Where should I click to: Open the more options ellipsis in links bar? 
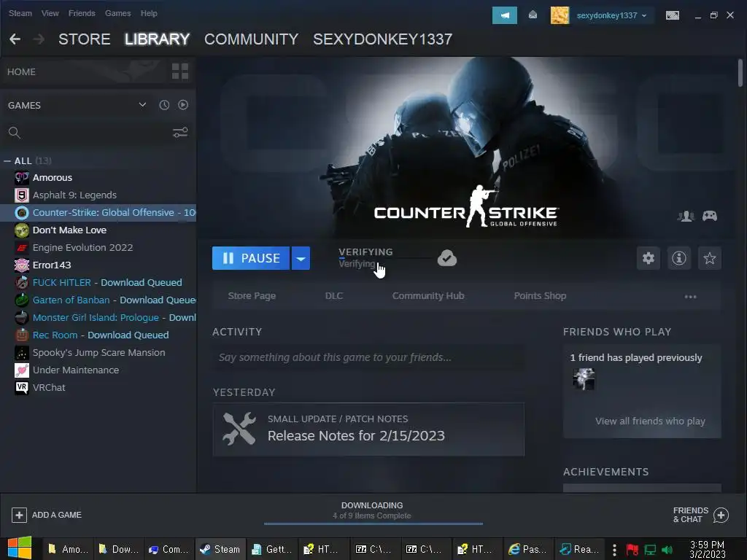click(690, 296)
